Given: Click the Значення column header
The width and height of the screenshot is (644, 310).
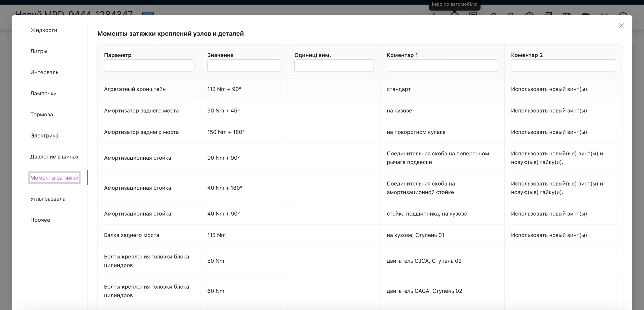Looking at the screenshot, I should click(220, 55).
